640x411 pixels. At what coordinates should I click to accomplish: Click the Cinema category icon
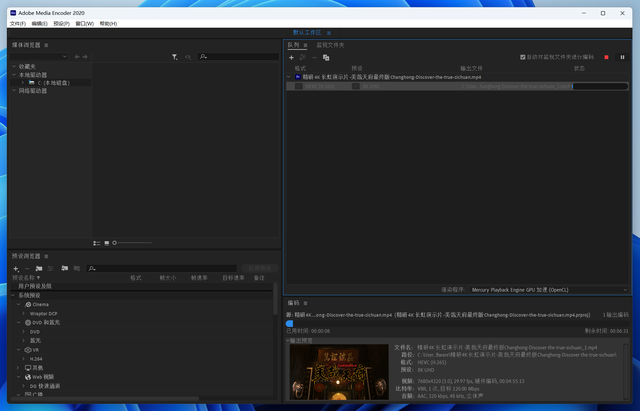[28, 304]
